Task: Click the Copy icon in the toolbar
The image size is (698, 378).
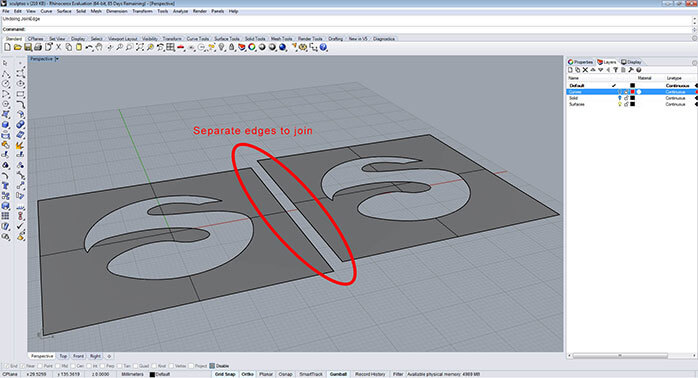Action: [69, 47]
